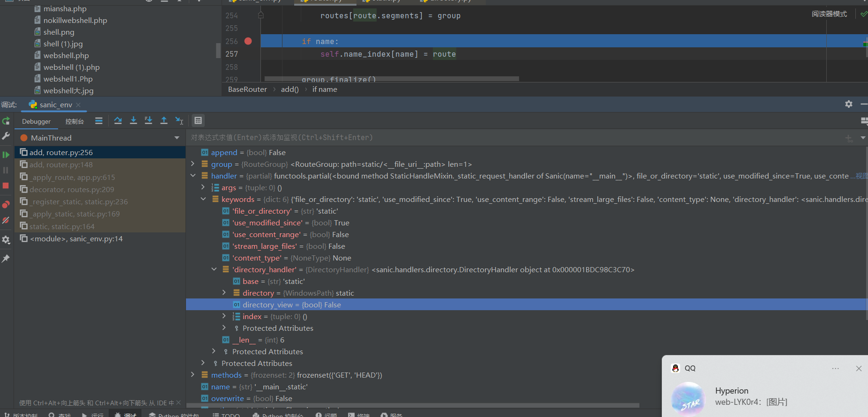Collapse the keywords dict node
Image resolution: width=868 pixels, height=417 pixels.
tap(203, 199)
